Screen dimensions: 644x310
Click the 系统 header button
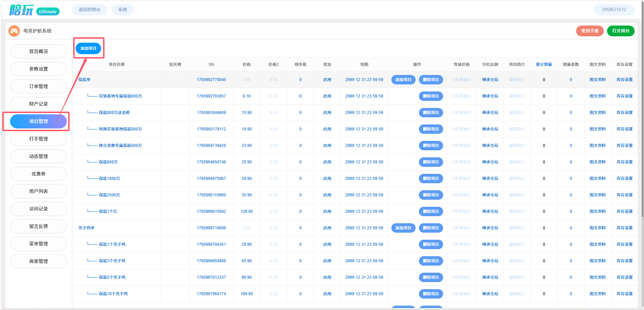[123, 10]
